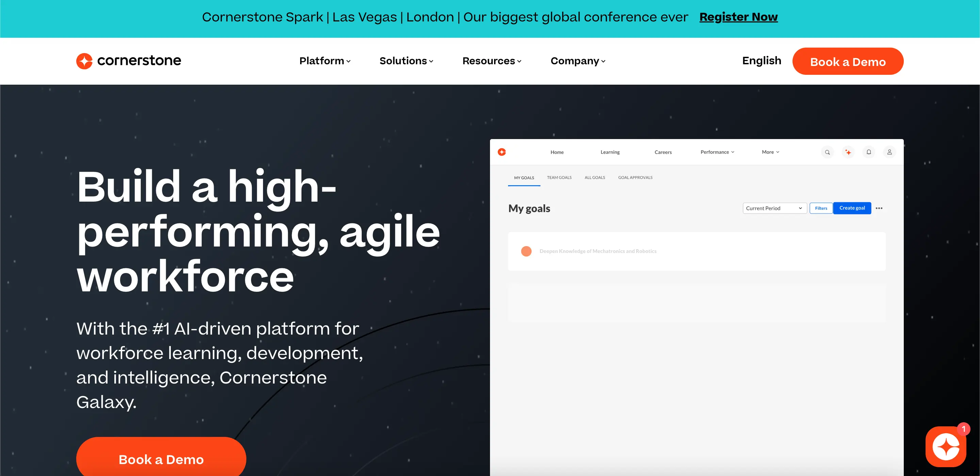Open the English language selector

point(762,61)
